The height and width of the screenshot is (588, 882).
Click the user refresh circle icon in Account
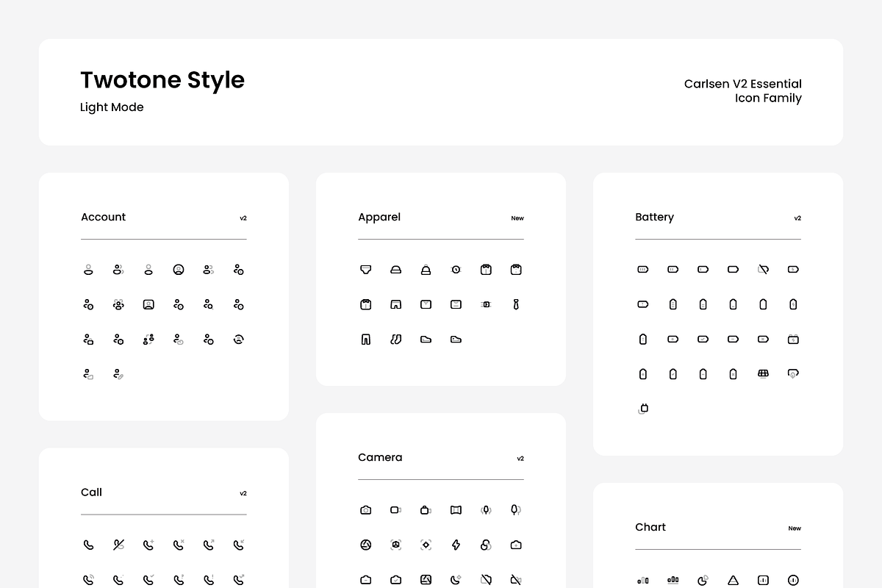pos(239,339)
